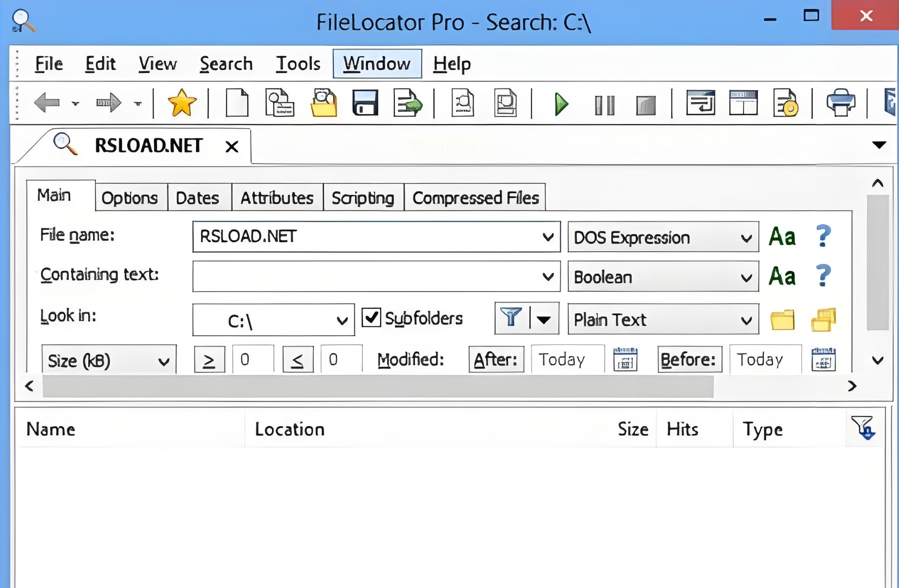Image resolution: width=899 pixels, height=588 pixels.
Task: Click the vertical scrollbar of the criteria panel
Action: (878, 263)
